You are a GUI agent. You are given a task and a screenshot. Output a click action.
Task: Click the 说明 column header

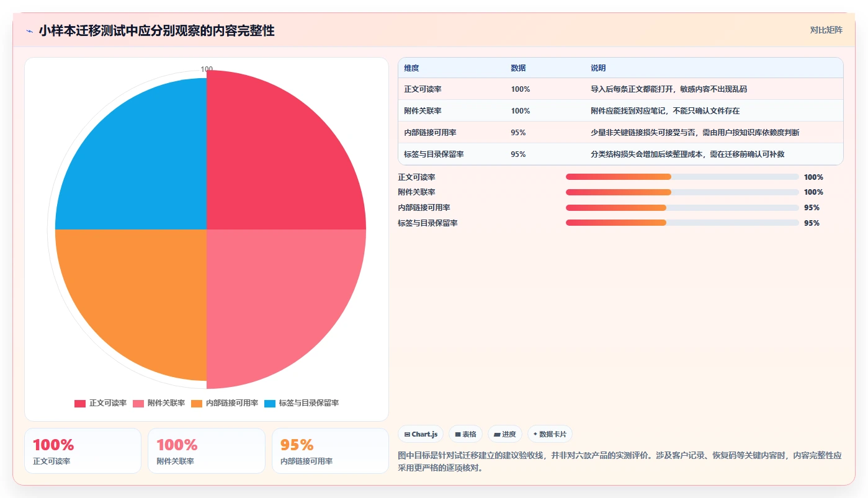598,68
